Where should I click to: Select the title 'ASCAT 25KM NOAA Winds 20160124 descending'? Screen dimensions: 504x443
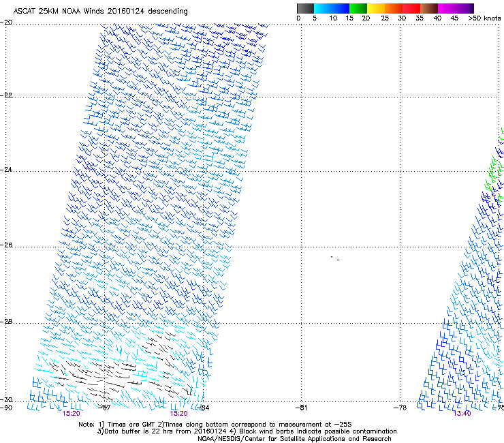point(100,11)
